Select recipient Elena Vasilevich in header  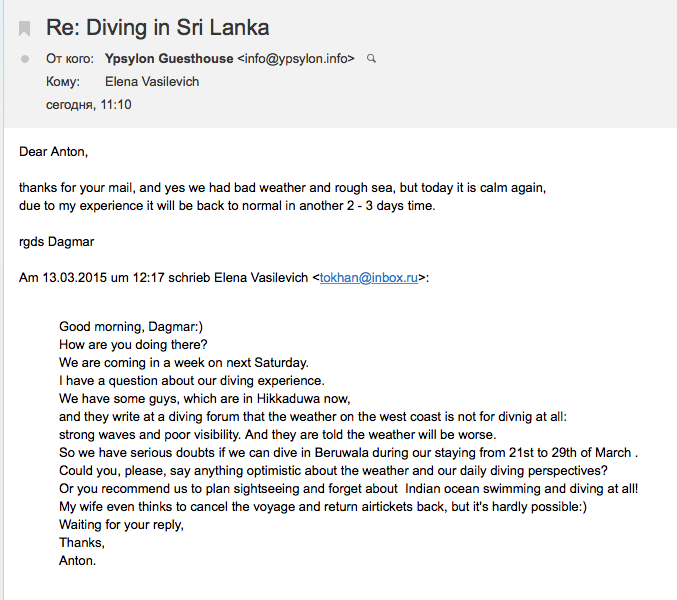(x=152, y=82)
